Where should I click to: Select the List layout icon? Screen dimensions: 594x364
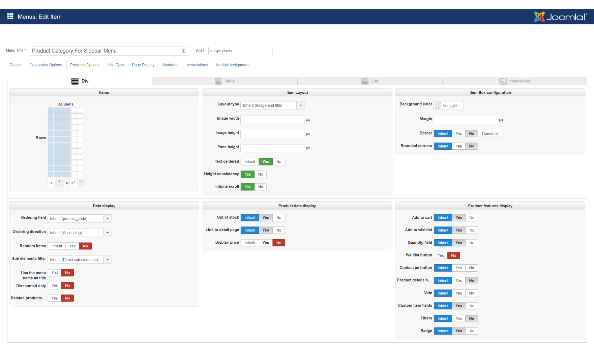pyautogui.click(x=365, y=81)
